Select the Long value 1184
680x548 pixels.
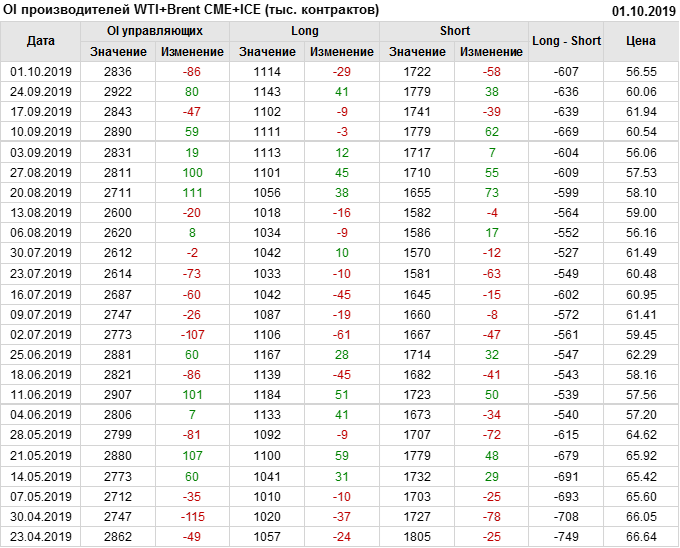point(268,395)
